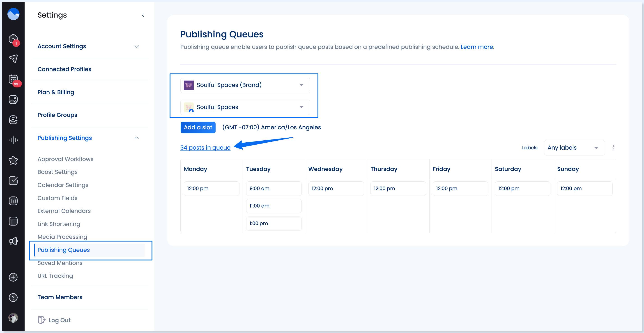Open the analytics bar-chart icon
Viewport: 644px width, 333px height.
(13, 201)
